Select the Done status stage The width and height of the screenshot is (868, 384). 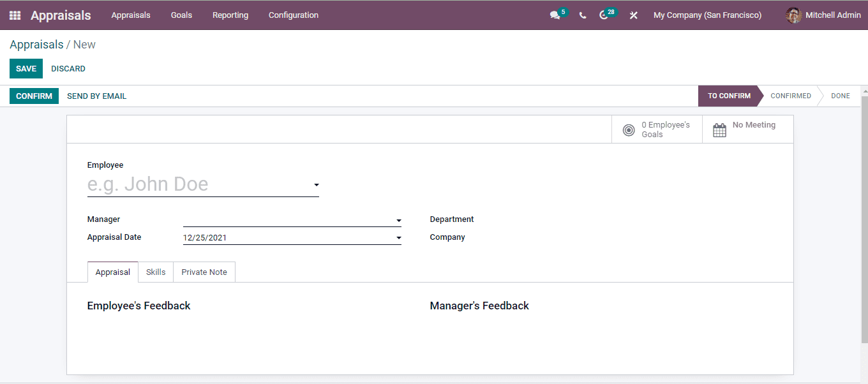pos(840,96)
